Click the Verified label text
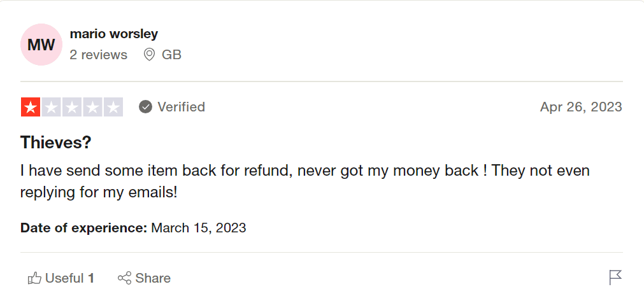The height and width of the screenshot is (296, 644). coord(182,107)
